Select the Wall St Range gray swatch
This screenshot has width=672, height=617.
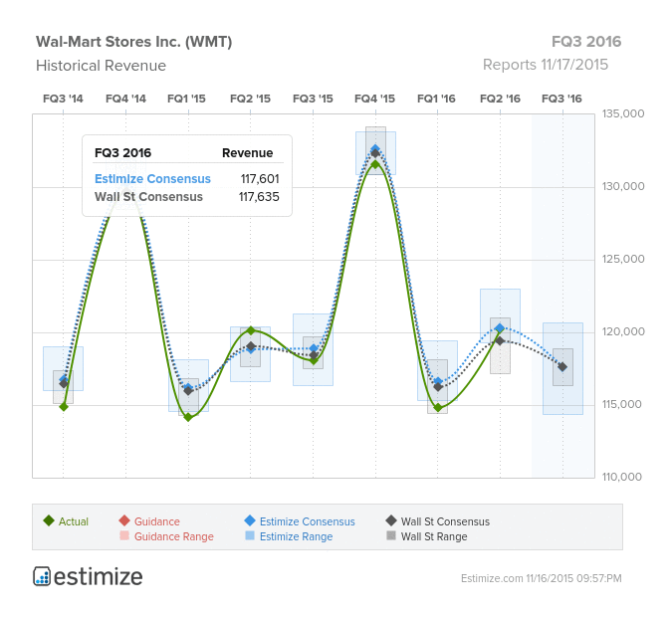(x=391, y=535)
